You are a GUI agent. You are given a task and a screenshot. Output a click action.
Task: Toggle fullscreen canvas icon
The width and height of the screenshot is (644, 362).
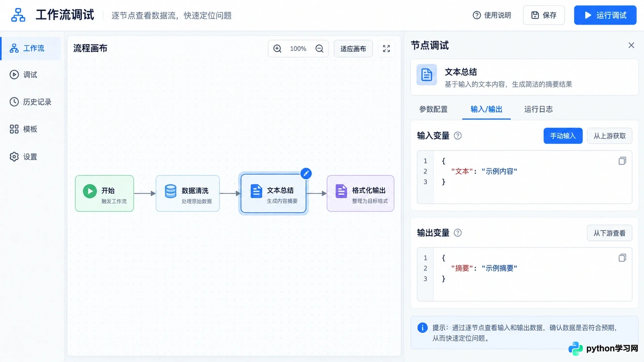(386, 49)
